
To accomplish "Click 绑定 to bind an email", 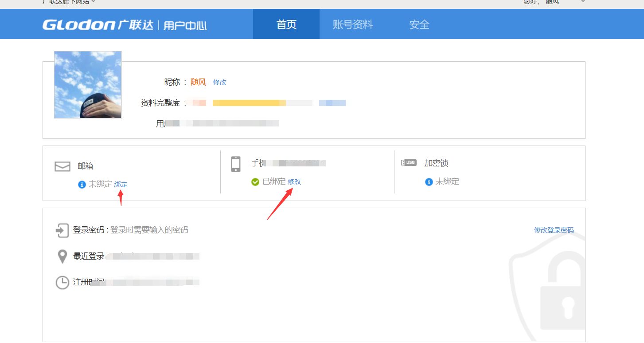I will pos(121,184).
